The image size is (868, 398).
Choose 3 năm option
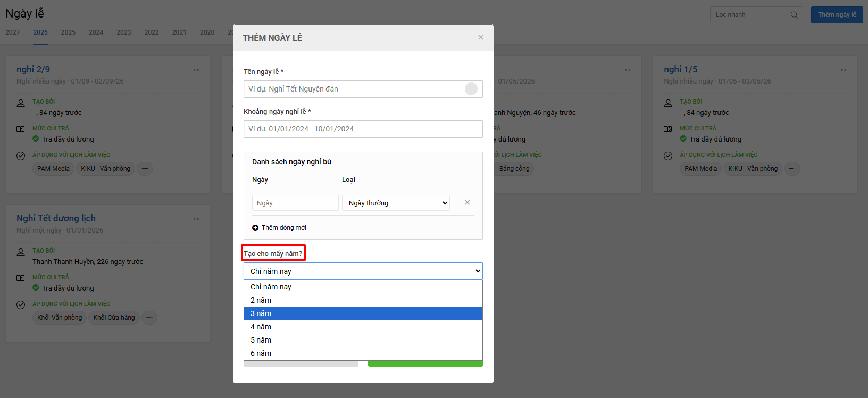(363, 313)
